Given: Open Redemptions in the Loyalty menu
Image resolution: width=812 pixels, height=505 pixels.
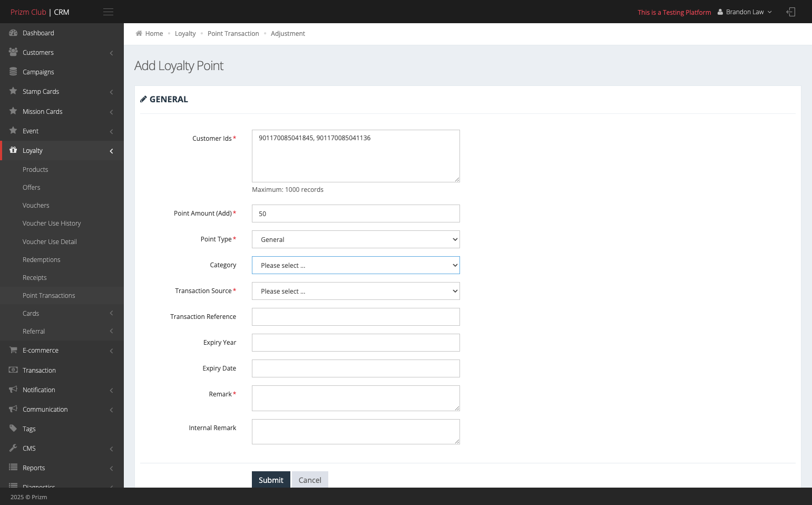Looking at the screenshot, I should click(42, 260).
